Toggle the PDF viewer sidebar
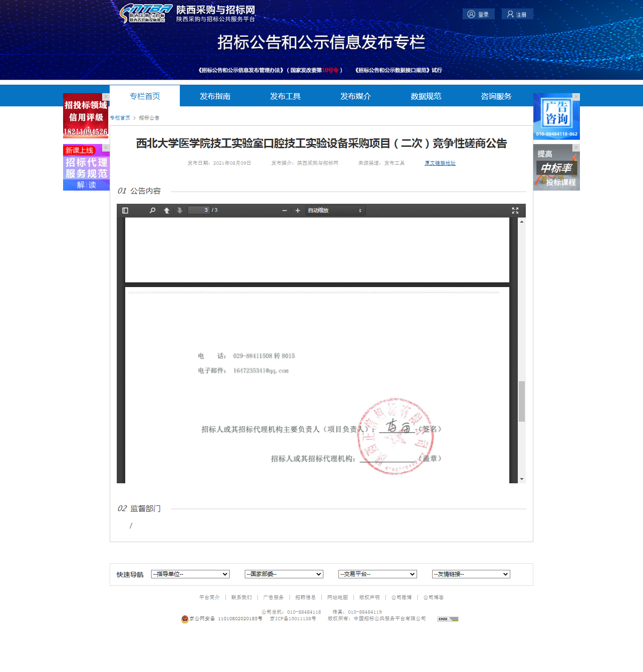643x672 pixels. tap(125, 210)
